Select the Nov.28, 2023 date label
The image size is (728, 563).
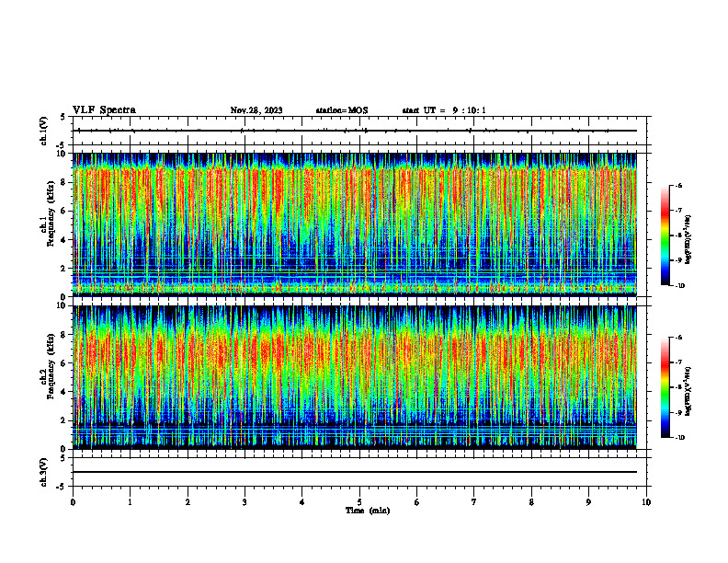coord(256,110)
